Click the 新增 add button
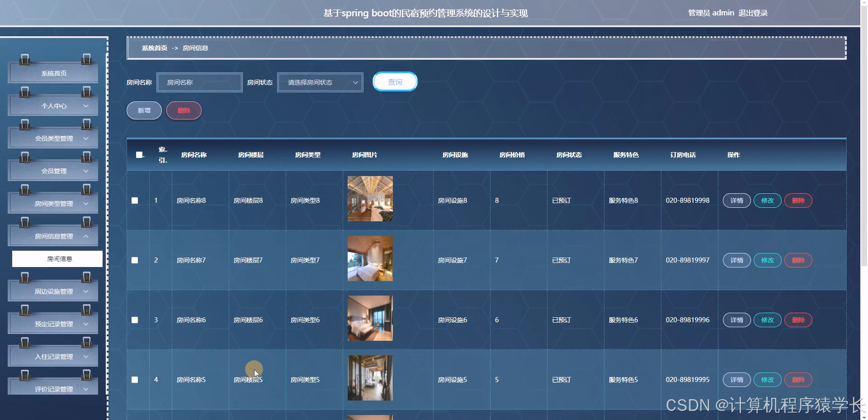Viewport: 868px width, 420px height. (144, 110)
